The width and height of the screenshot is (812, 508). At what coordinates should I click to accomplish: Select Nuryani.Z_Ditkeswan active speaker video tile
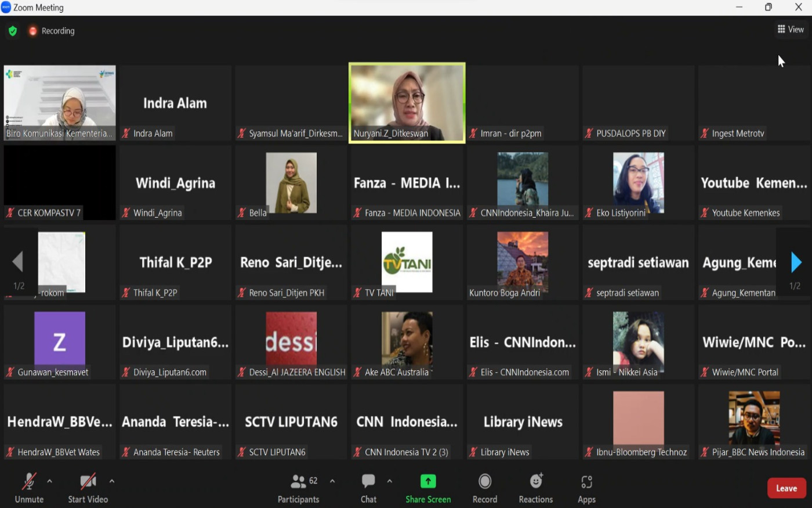[407, 102]
